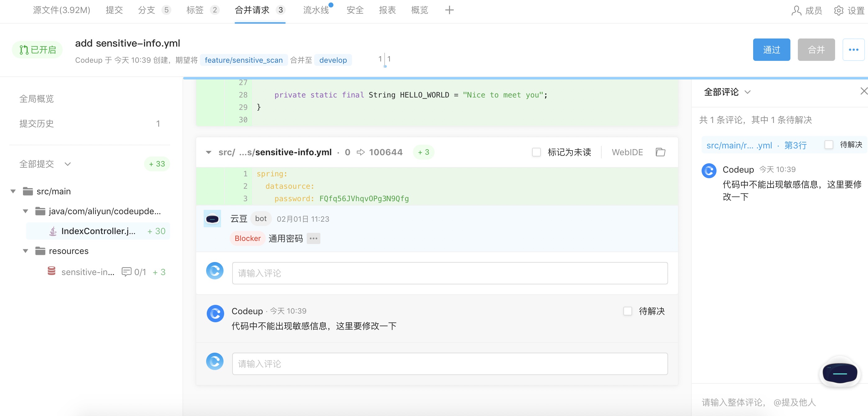
Task: Open the feature/sensitive_scan branch link
Action: coord(244,60)
